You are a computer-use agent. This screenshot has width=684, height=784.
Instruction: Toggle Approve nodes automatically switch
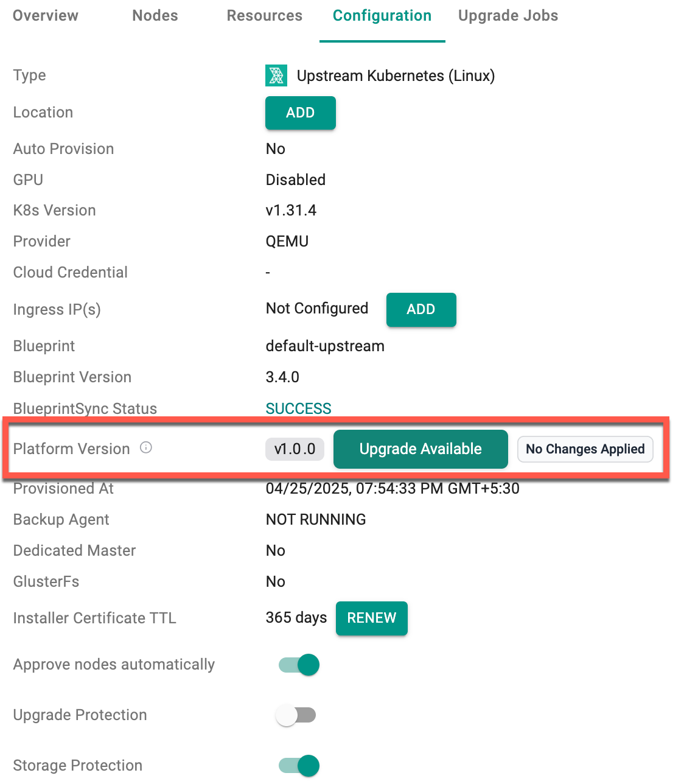299,665
